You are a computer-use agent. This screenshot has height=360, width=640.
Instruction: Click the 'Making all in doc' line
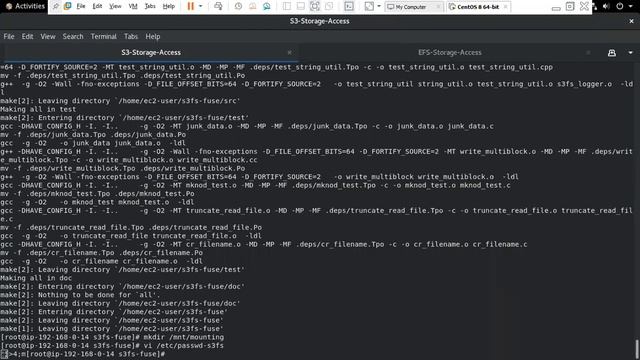click(x=36, y=278)
